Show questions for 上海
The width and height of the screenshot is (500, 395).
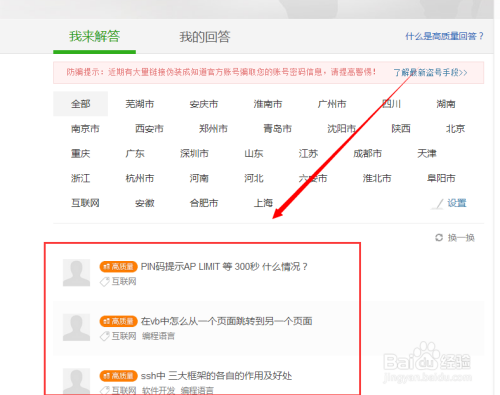click(263, 203)
